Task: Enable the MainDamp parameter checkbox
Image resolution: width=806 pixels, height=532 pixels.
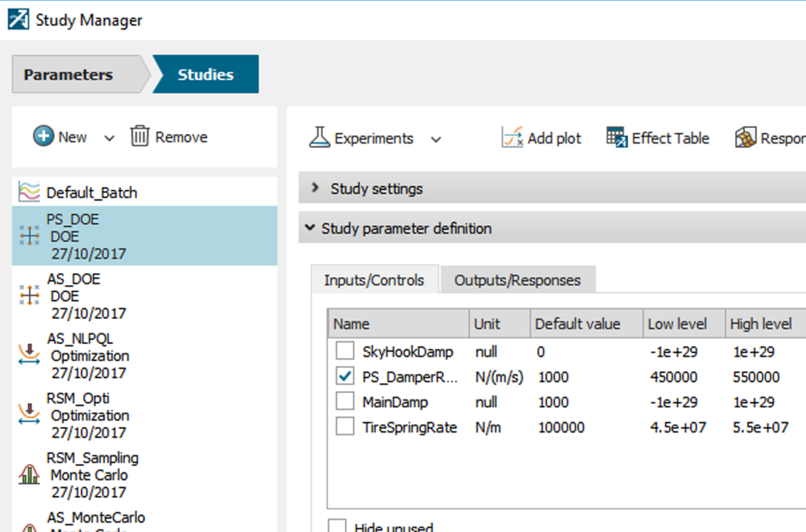Action: 344,401
